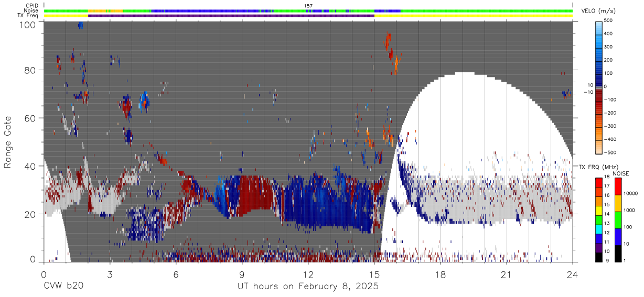Click the -10 threshold label beside velocity bar

tap(588, 92)
